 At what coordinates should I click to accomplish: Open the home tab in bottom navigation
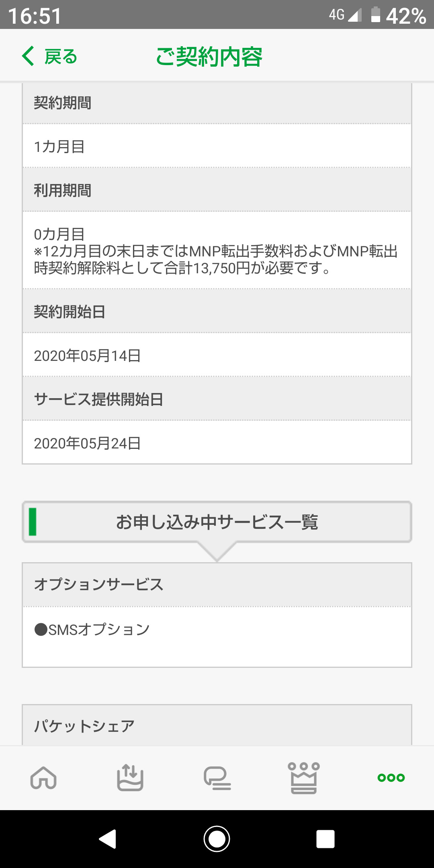coord(43,778)
